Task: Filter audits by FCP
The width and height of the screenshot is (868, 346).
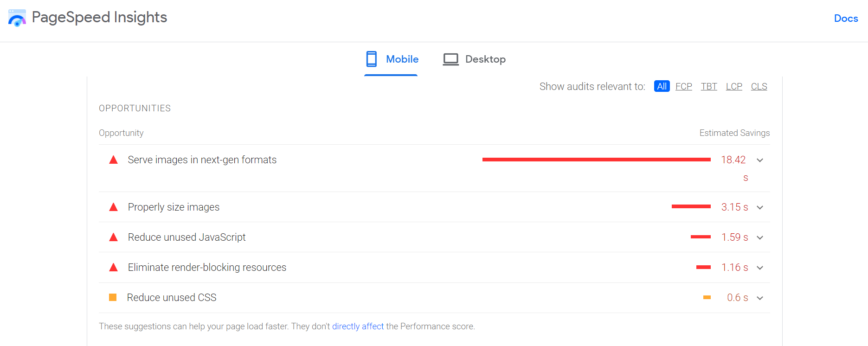Action: pos(684,86)
